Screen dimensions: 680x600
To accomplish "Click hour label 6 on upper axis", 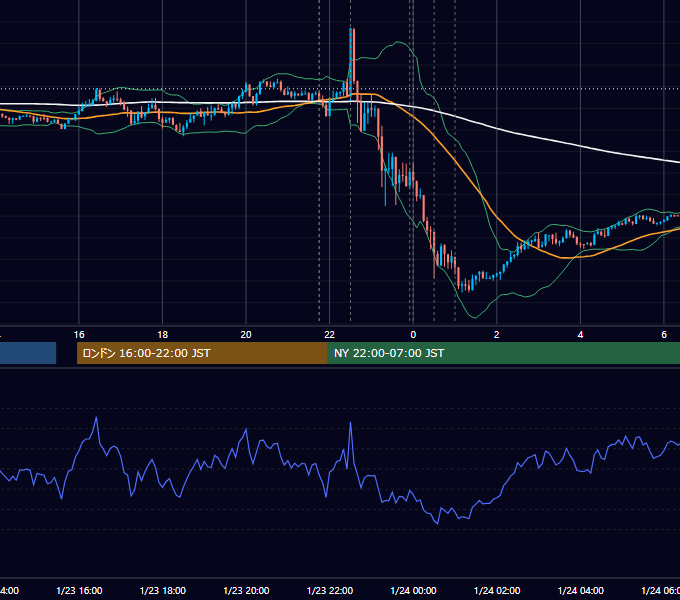I will pyautogui.click(x=664, y=335).
